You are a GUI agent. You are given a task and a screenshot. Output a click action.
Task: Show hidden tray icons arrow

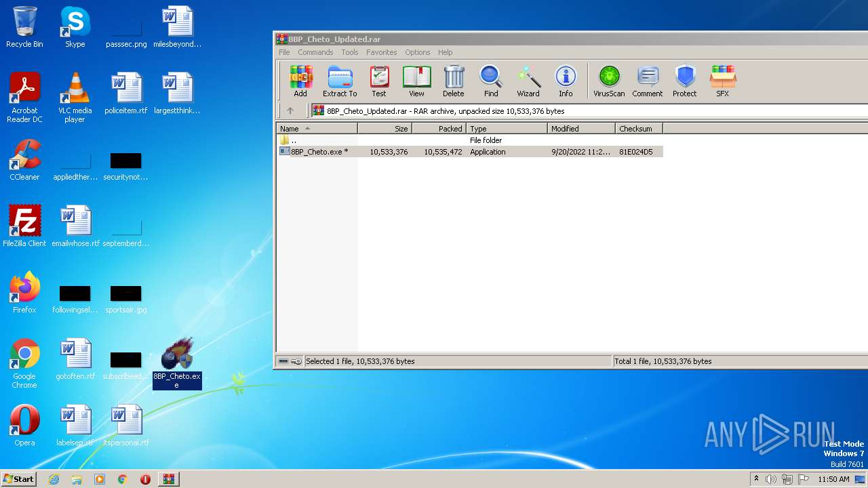point(756,479)
